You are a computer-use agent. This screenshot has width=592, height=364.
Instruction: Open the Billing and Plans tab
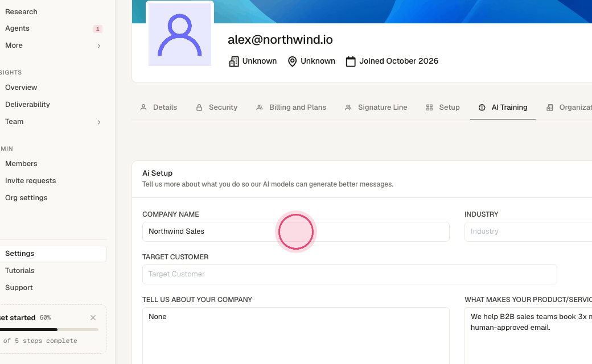tap(291, 107)
